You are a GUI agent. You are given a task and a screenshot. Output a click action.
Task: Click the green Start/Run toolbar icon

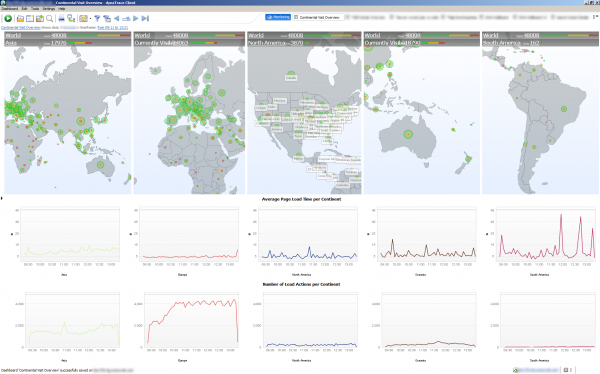(8, 18)
